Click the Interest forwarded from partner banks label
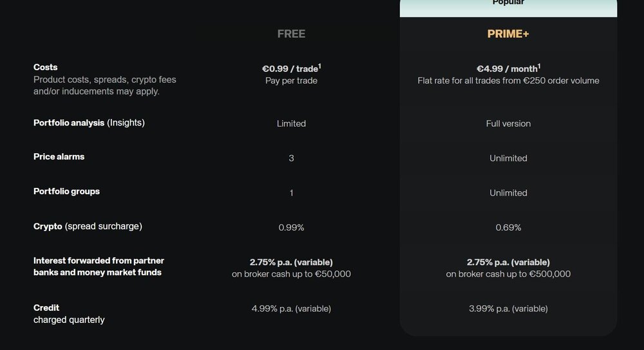Screen dimensions: 644x350 [x=99, y=266]
